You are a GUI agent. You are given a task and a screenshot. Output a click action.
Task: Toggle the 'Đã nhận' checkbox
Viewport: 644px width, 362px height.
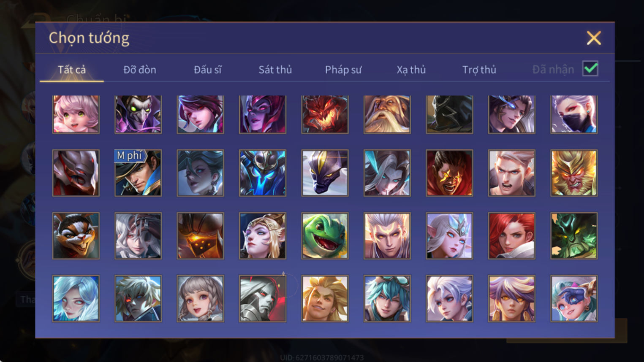(590, 68)
